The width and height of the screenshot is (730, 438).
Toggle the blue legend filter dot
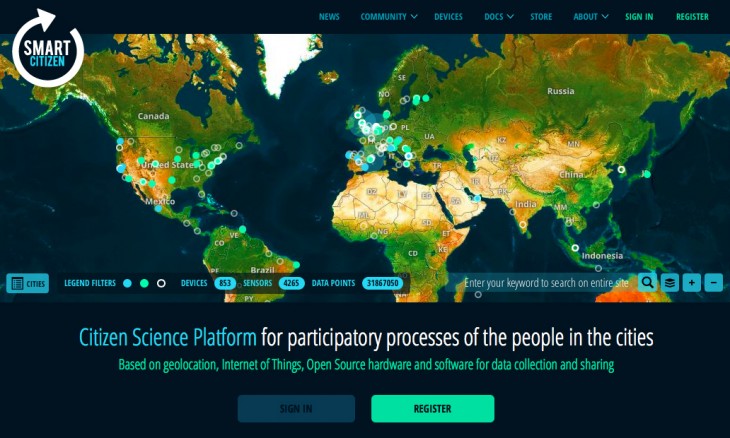tap(127, 284)
